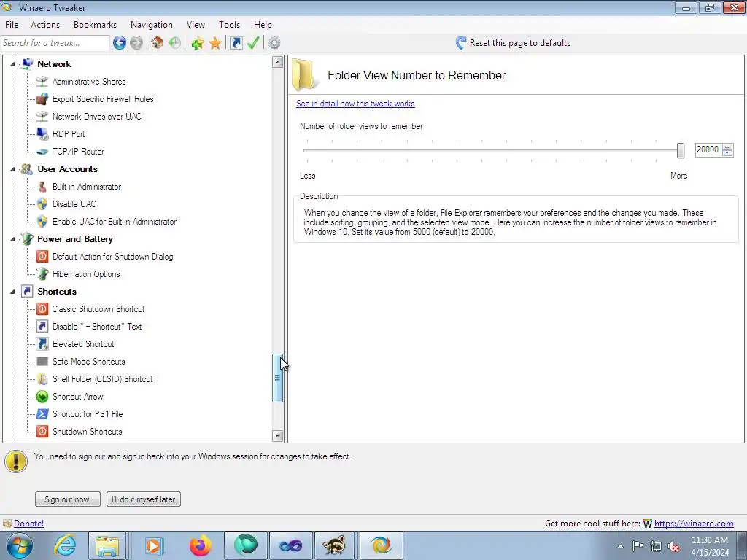
Task: Click the Hibernation Options icon
Action: click(42, 274)
